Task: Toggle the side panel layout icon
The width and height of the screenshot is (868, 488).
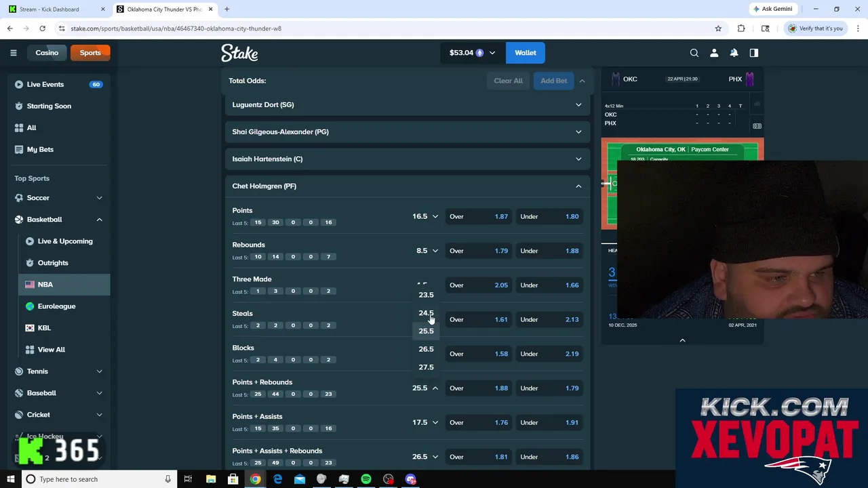Action: point(753,53)
